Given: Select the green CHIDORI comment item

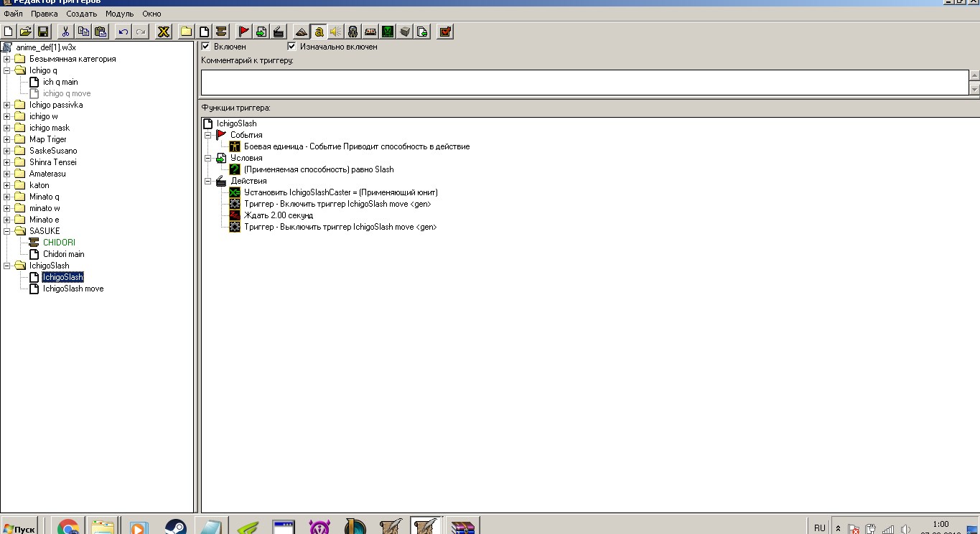Looking at the screenshot, I should point(59,243).
